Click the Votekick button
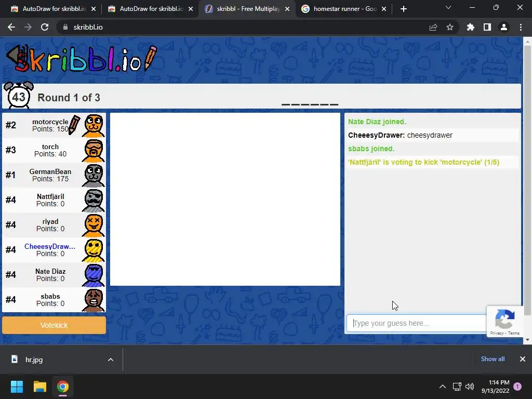Image resolution: width=532 pixels, height=399 pixels. pyautogui.click(x=54, y=325)
